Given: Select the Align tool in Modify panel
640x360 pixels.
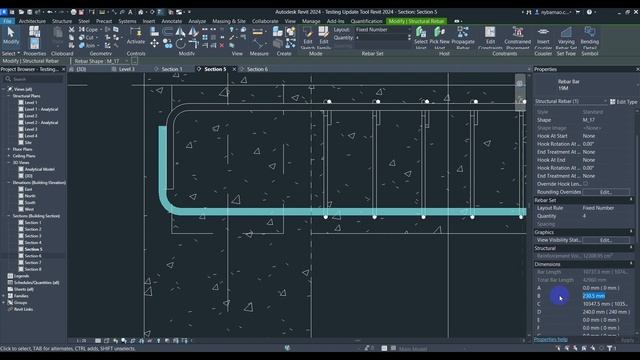Looking at the screenshot, I should pyautogui.click(x=154, y=31).
